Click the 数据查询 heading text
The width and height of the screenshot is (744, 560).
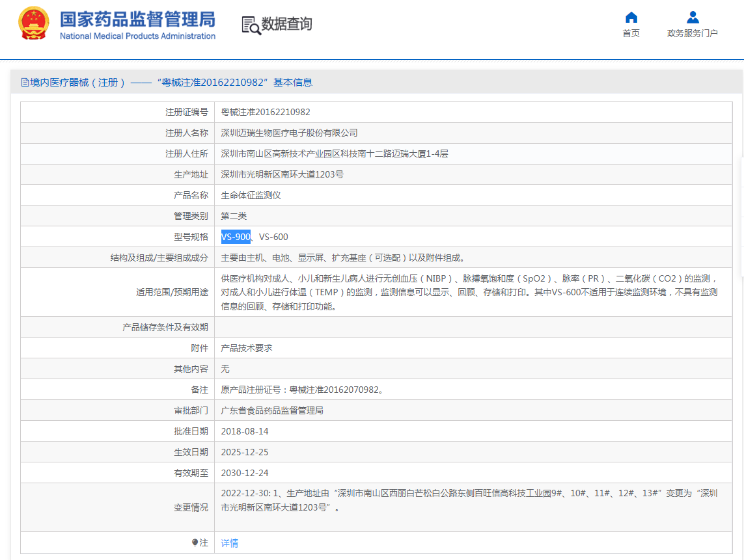pyautogui.click(x=286, y=24)
